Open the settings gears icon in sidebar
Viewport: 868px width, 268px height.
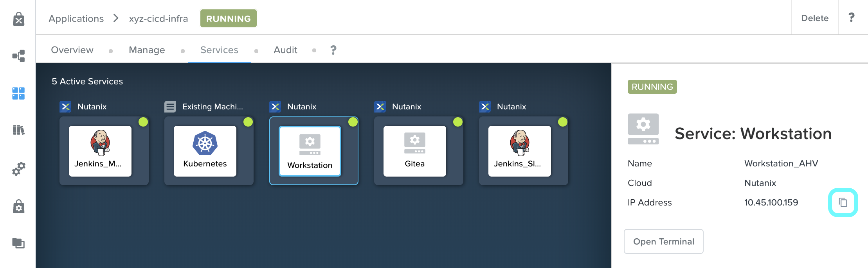tap(18, 169)
